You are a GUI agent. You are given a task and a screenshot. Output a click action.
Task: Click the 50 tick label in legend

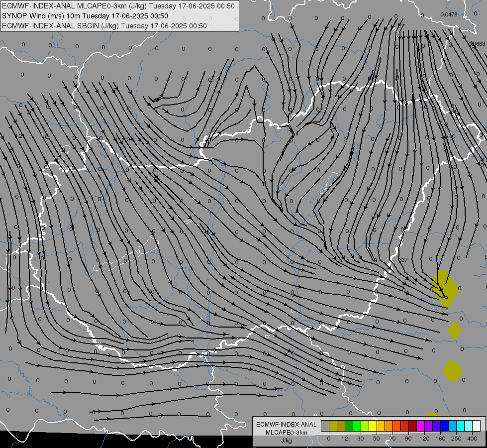(x=377, y=439)
